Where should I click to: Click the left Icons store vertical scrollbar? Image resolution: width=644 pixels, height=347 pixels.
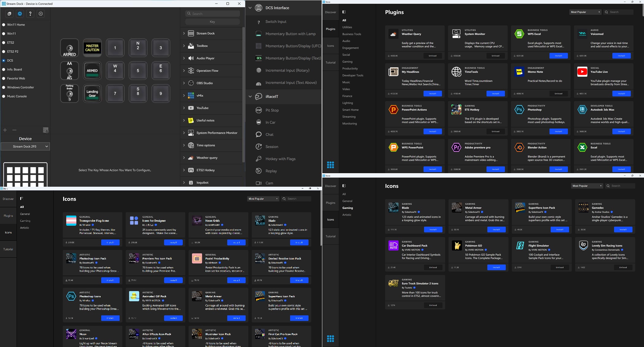[x=321, y=218]
